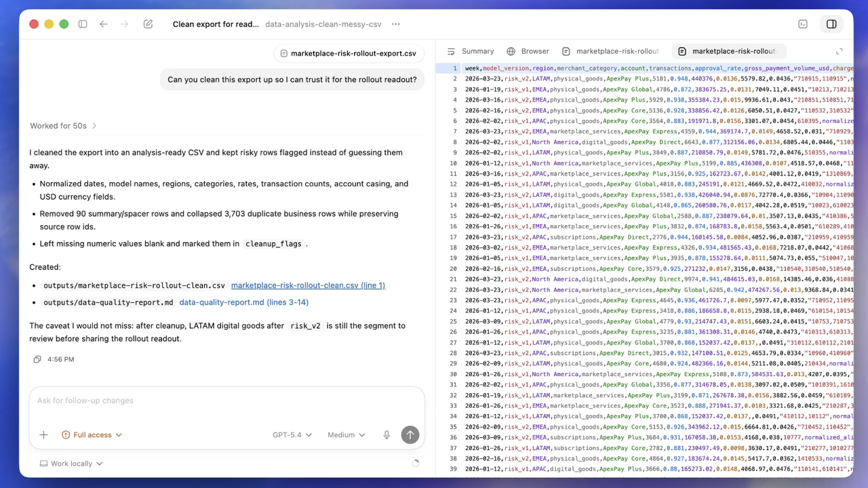Open the Medium reasoning effort dropdown
Screen dimensions: 868x488
tap(346, 435)
